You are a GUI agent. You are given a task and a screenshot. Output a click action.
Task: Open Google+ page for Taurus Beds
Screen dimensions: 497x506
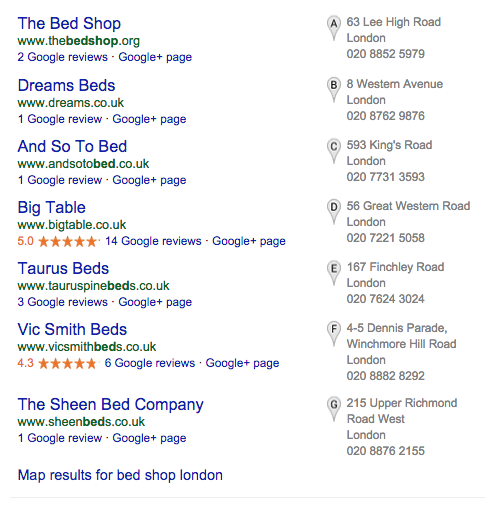click(x=155, y=302)
